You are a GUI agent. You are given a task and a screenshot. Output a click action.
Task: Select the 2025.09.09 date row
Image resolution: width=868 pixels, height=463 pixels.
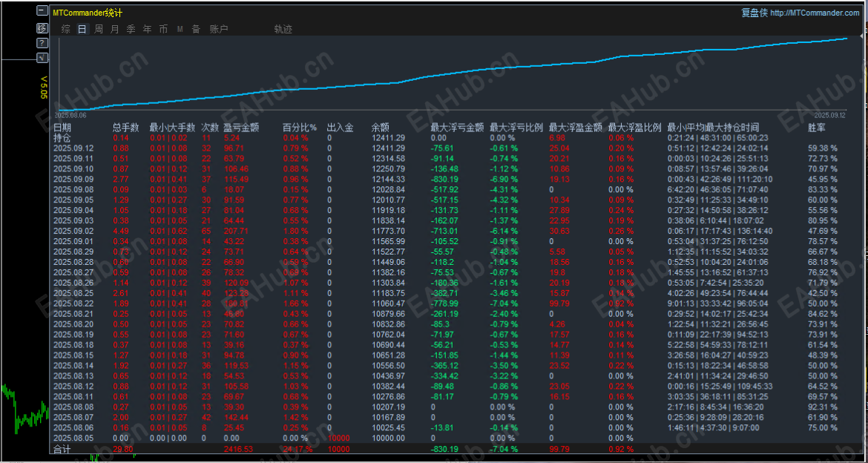(73, 180)
